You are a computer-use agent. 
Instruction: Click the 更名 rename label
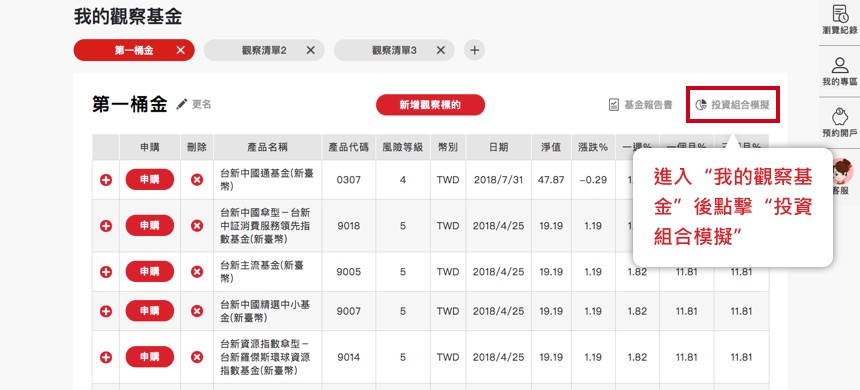click(201, 104)
